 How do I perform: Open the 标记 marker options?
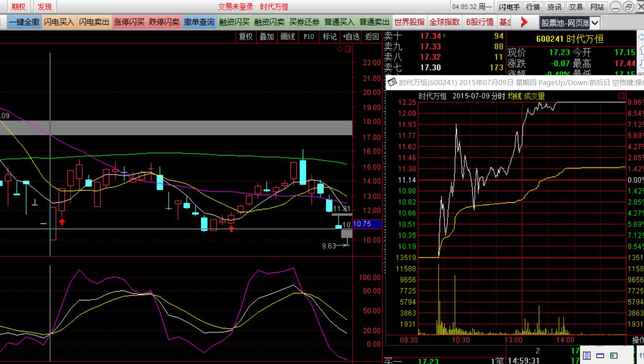pos(330,37)
